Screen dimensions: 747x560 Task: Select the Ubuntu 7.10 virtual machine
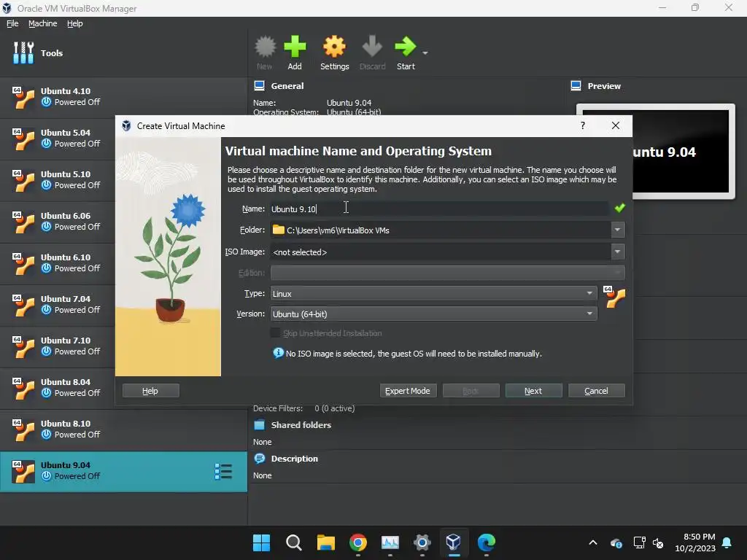[57, 346]
